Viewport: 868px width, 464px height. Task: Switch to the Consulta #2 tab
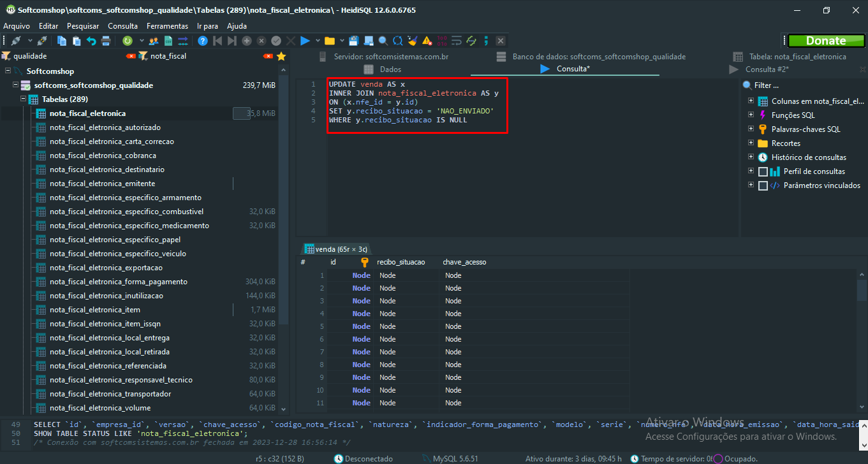coord(767,69)
